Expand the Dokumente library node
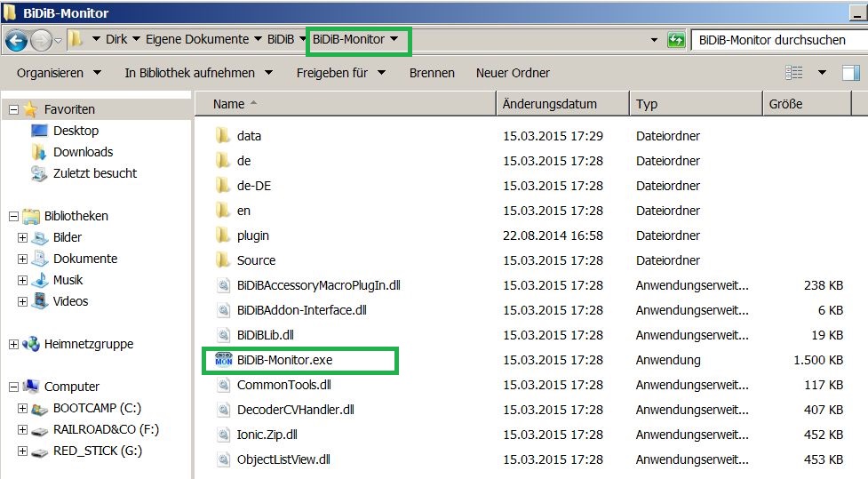The image size is (868, 479). click(x=23, y=259)
